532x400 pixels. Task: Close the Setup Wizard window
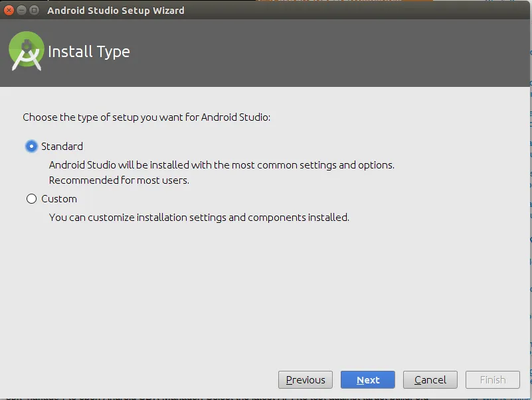pyautogui.click(x=9, y=10)
